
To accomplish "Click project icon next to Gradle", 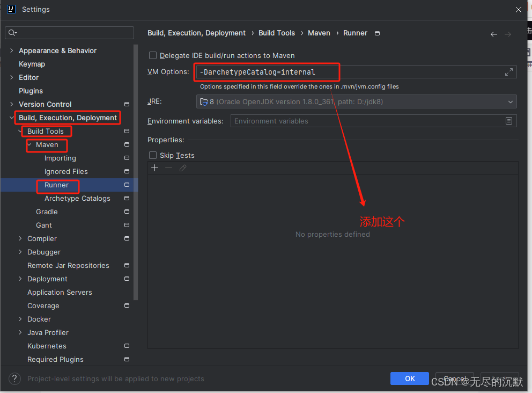I will click(127, 212).
